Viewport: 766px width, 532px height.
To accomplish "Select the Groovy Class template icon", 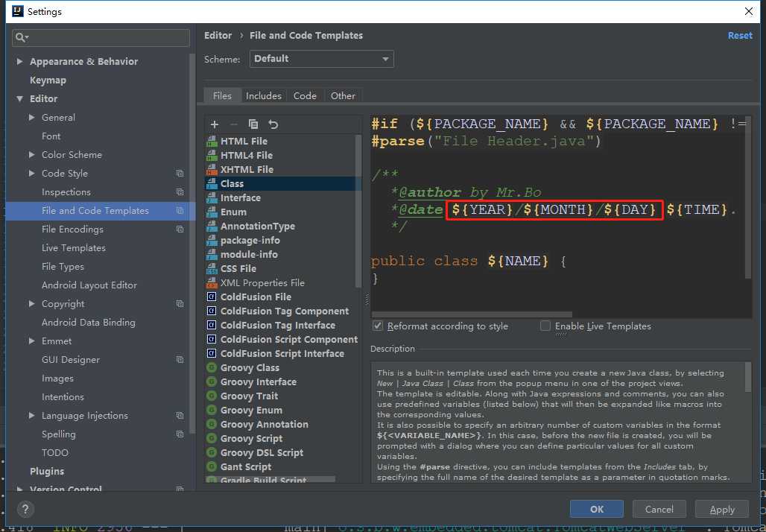I will (212, 368).
